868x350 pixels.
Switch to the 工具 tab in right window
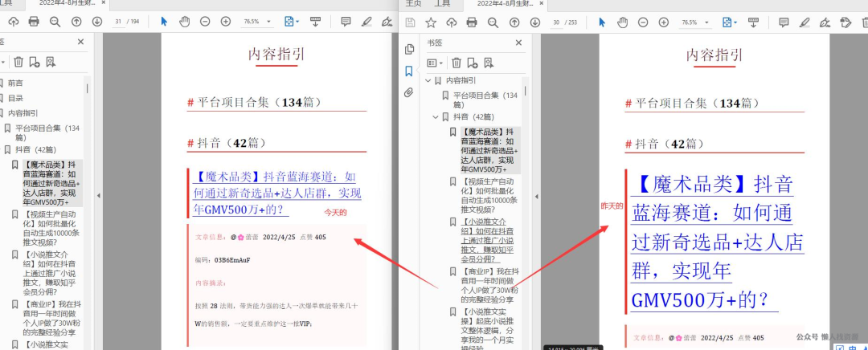pos(442,3)
